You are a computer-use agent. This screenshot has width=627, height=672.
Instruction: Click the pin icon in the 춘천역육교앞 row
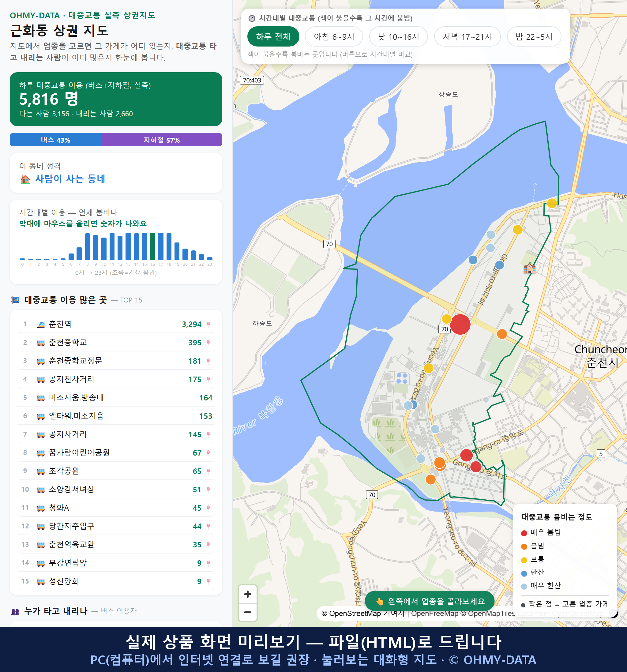point(208,545)
